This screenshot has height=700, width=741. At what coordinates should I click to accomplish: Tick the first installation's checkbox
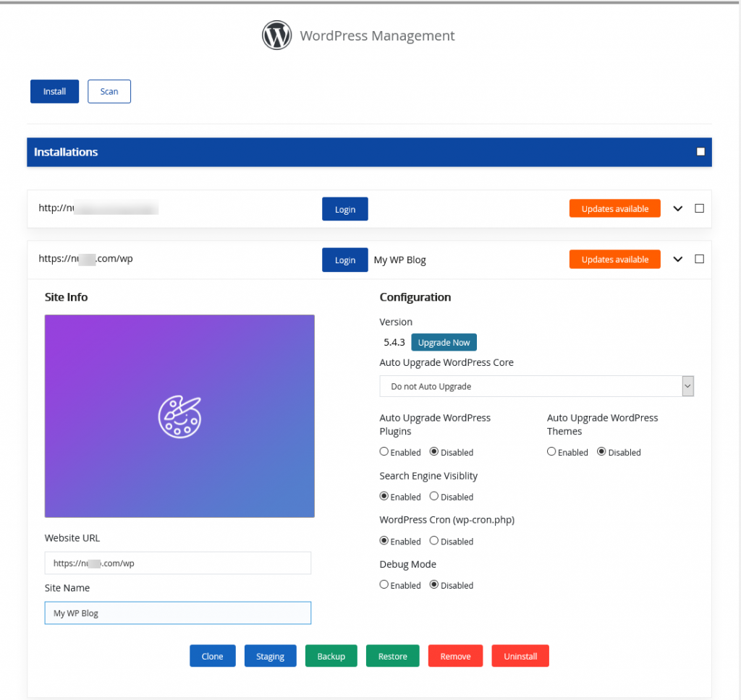point(700,208)
